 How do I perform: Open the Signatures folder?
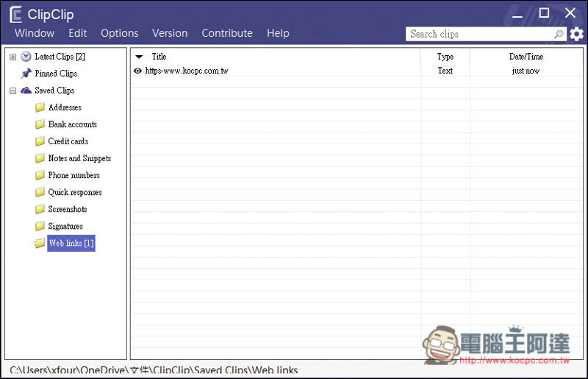click(x=65, y=226)
